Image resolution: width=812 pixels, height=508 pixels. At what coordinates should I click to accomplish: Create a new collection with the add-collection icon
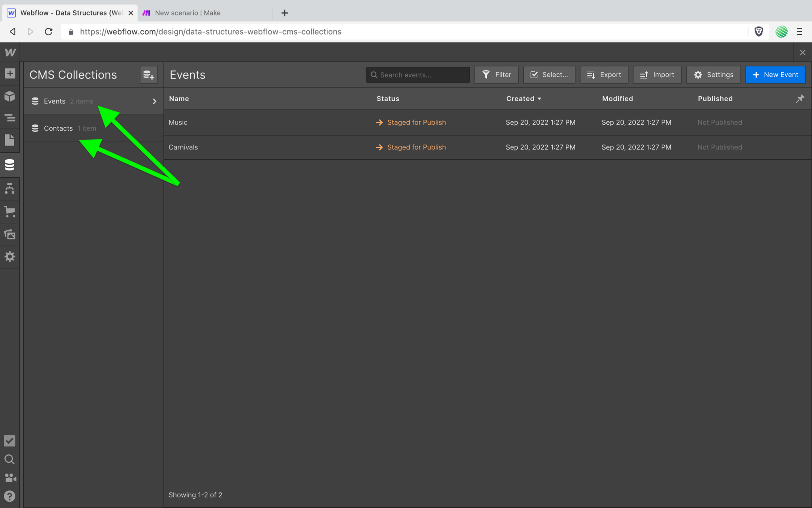[149, 75]
